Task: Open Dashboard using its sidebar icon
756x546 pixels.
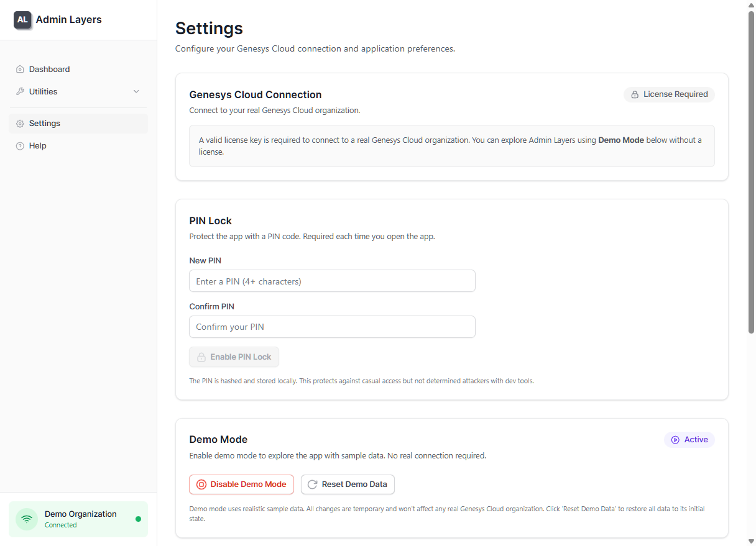Action: (19, 69)
